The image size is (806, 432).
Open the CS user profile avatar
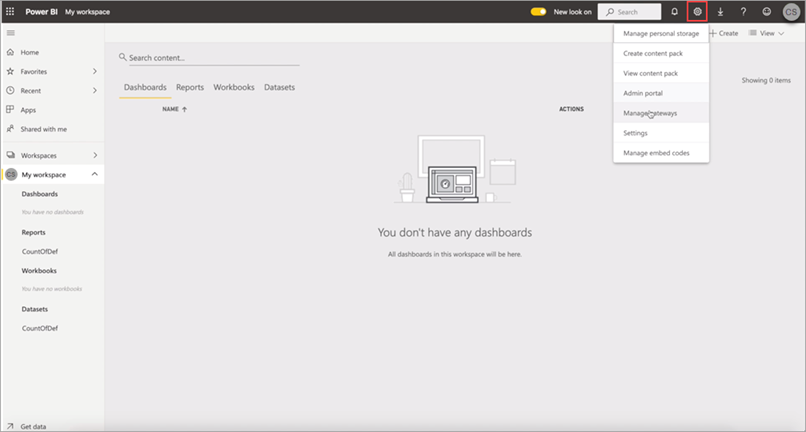click(x=791, y=12)
